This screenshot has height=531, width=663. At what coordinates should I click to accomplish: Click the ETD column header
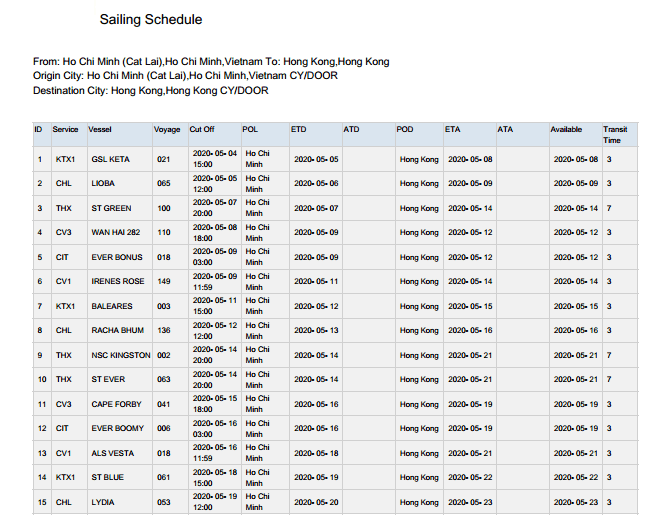(x=299, y=129)
